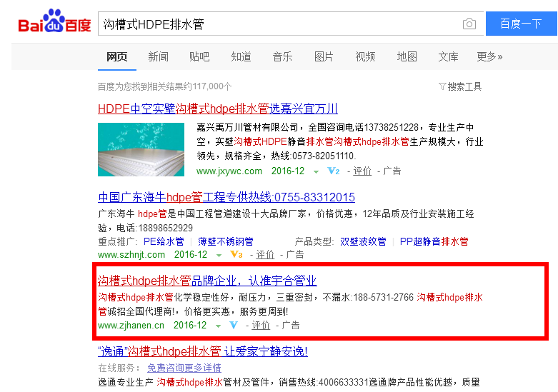Open the 搜索工具 search tools

tap(464, 86)
